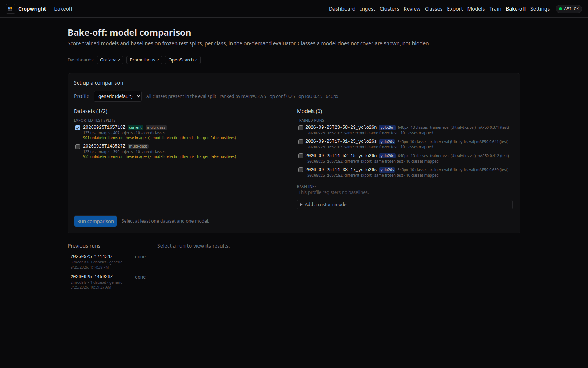Click multi-class badge of dataset 20260925T143527Z
The height and width of the screenshot is (368, 588).
(138, 146)
